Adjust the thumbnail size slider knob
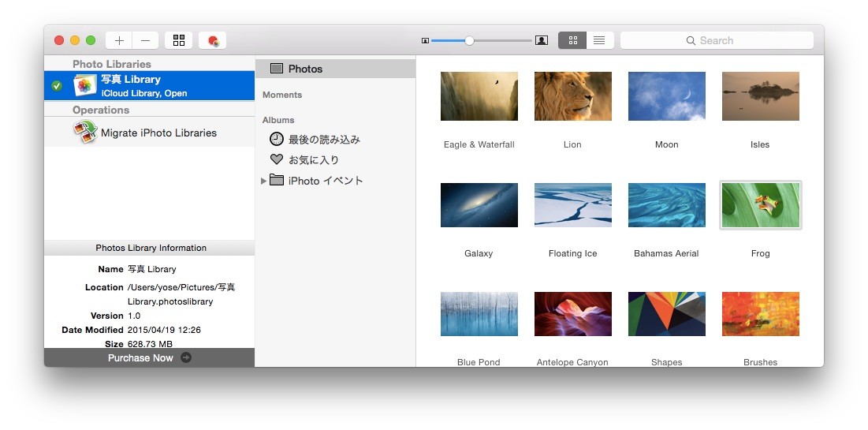Viewport: 868px width, 430px height. [469, 40]
